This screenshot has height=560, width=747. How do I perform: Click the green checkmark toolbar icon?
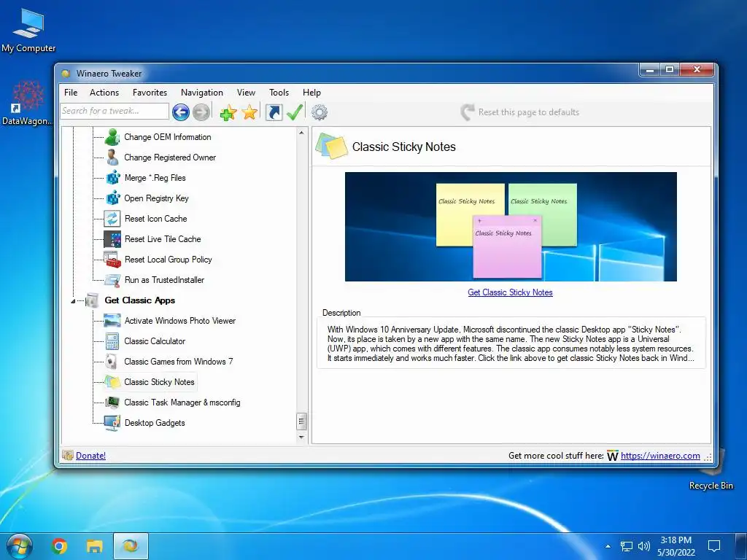[x=295, y=112]
